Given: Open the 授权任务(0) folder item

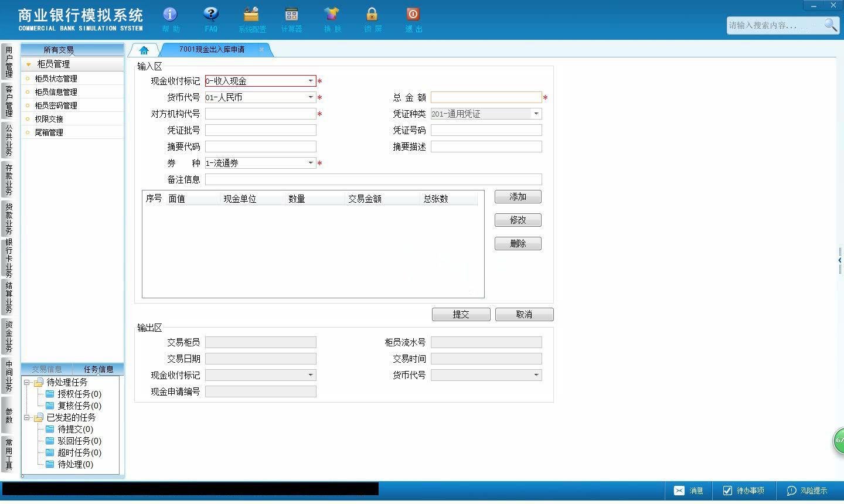Looking at the screenshot, I should coord(73,394).
